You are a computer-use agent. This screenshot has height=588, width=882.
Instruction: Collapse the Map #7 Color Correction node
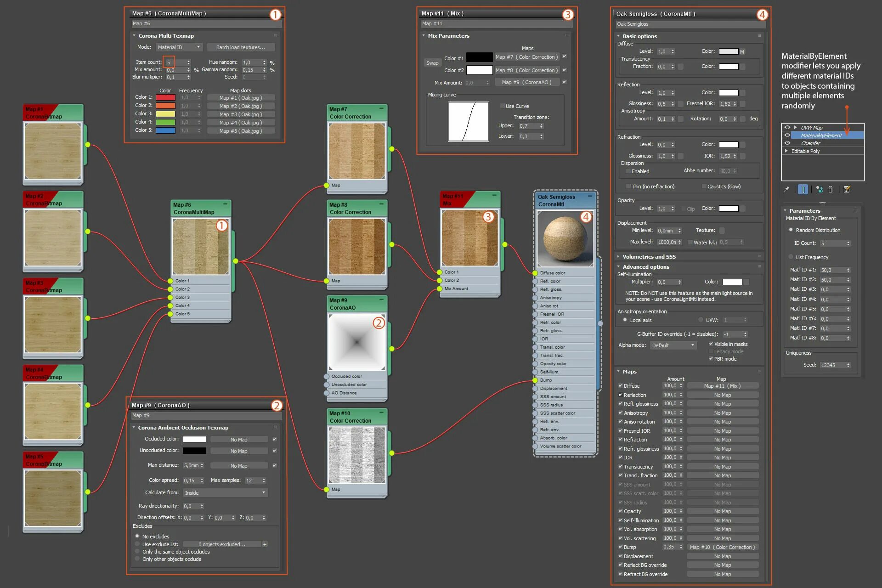click(x=381, y=109)
